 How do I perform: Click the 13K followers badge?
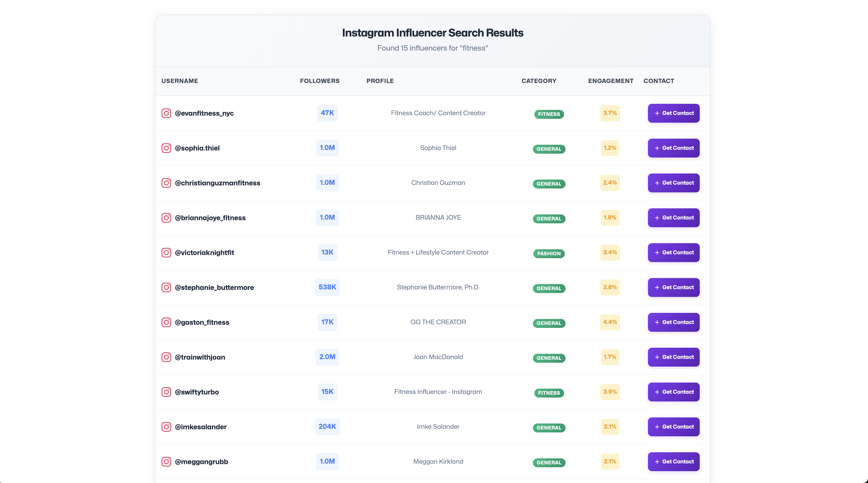click(327, 252)
